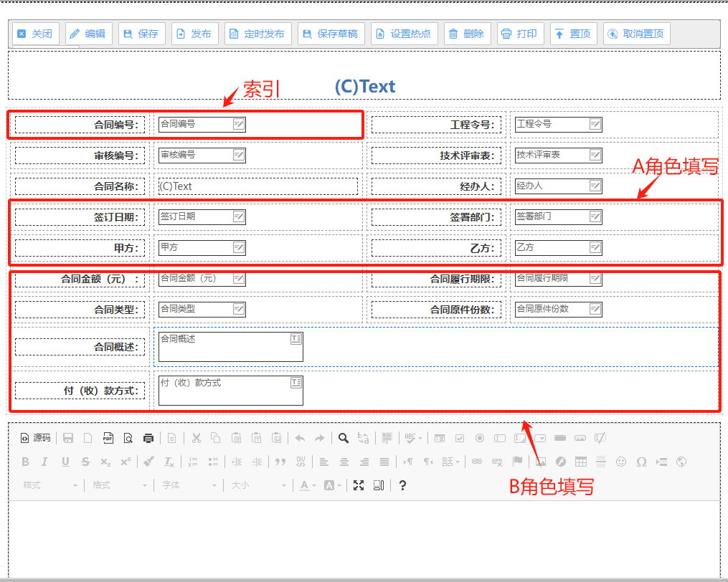The image size is (728, 582).
Task: Click the 定时发布 scheduled publish button
Action: pyautogui.click(x=257, y=34)
